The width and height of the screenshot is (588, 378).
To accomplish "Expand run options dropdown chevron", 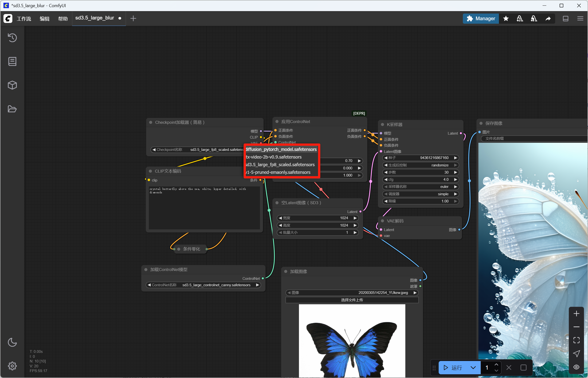I will 473,368.
